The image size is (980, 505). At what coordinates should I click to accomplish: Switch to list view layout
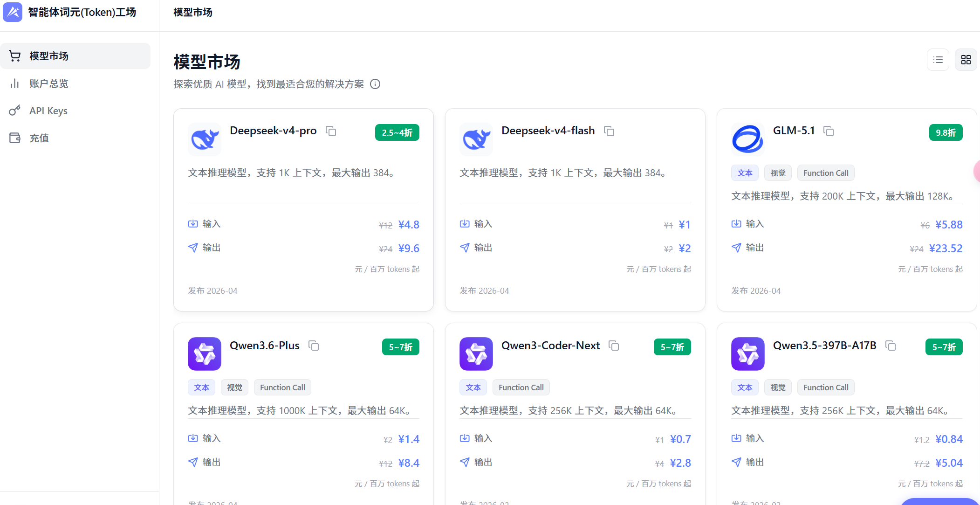938,60
